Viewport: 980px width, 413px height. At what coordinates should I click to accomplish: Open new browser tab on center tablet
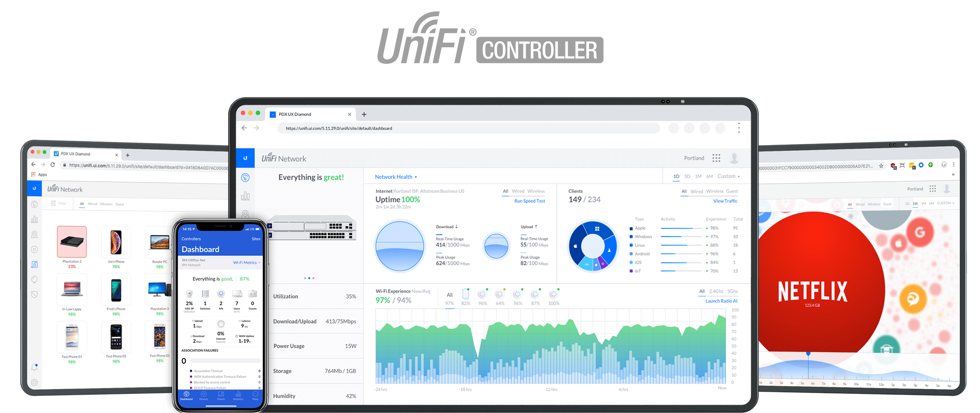[x=364, y=114]
